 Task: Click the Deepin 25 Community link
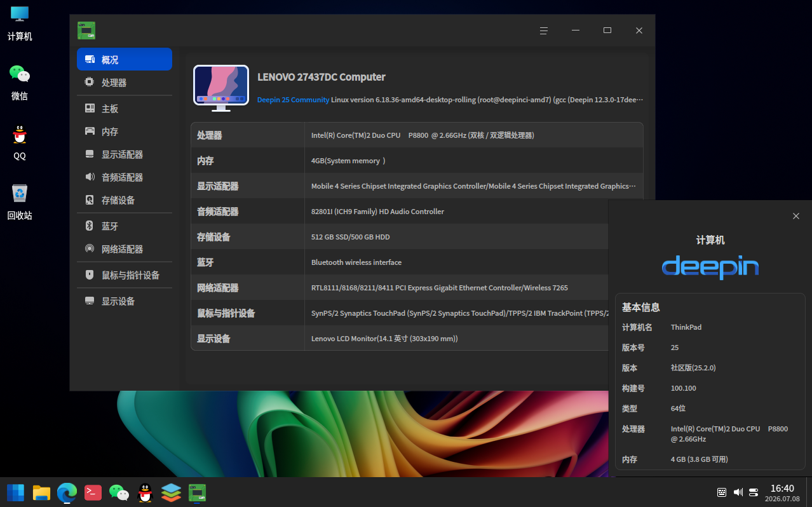(294, 100)
